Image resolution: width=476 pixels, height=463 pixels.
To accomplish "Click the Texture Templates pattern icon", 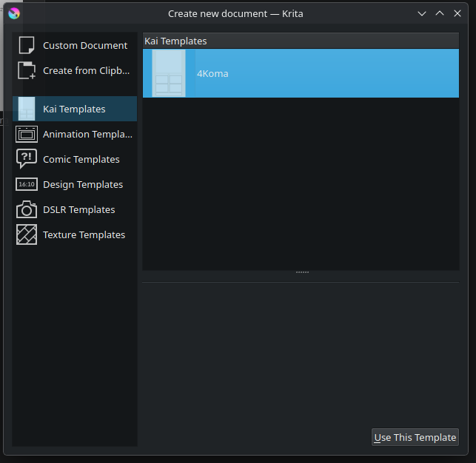I will pyautogui.click(x=27, y=234).
